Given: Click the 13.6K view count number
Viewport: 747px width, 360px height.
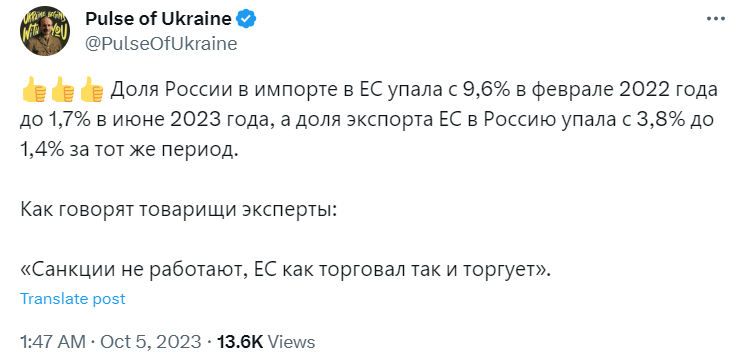Looking at the screenshot, I should 240,342.
